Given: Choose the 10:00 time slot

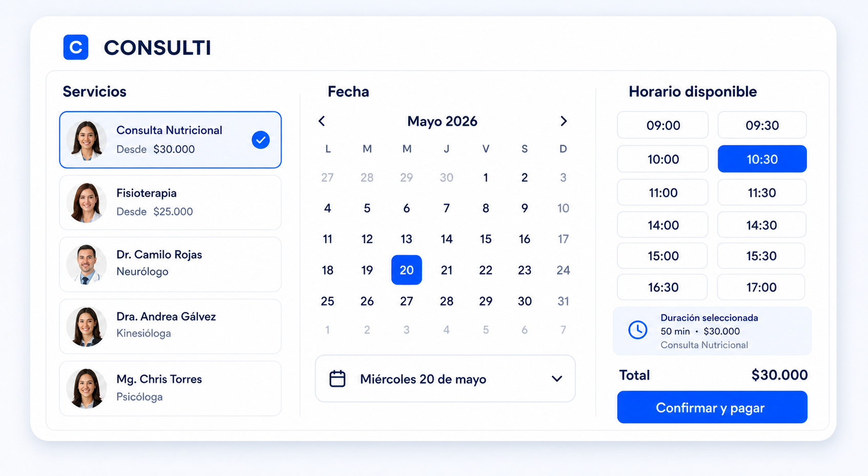Looking at the screenshot, I should tap(663, 159).
